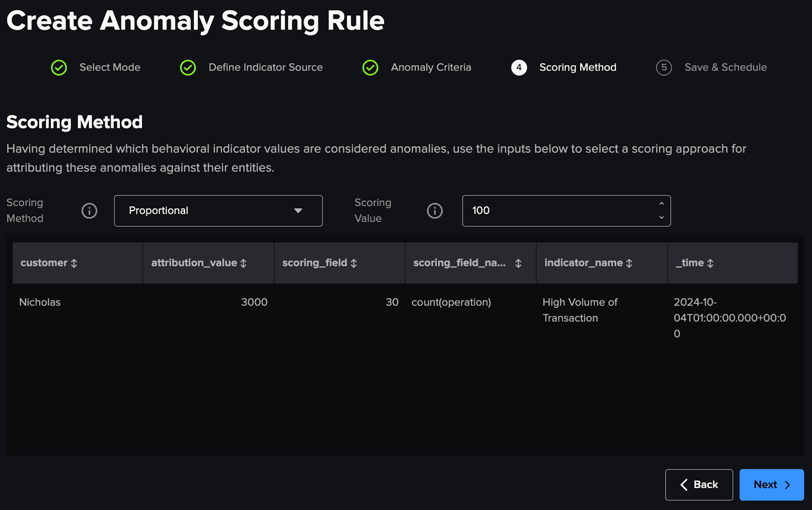Sort by attribution_value column arrows
The width and height of the screenshot is (812, 510).
coord(244,263)
